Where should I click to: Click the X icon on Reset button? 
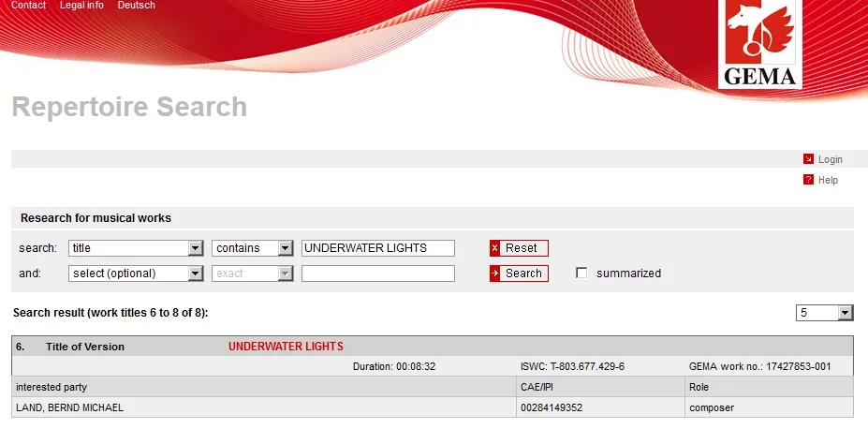click(x=495, y=248)
